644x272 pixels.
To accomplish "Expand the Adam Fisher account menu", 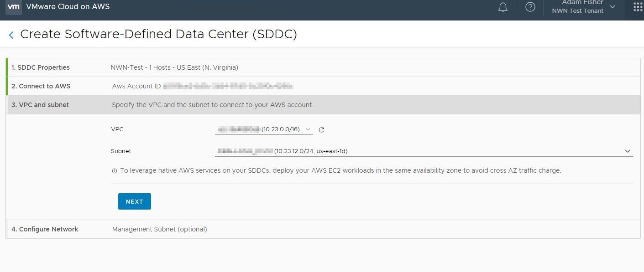I will (583, 7).
